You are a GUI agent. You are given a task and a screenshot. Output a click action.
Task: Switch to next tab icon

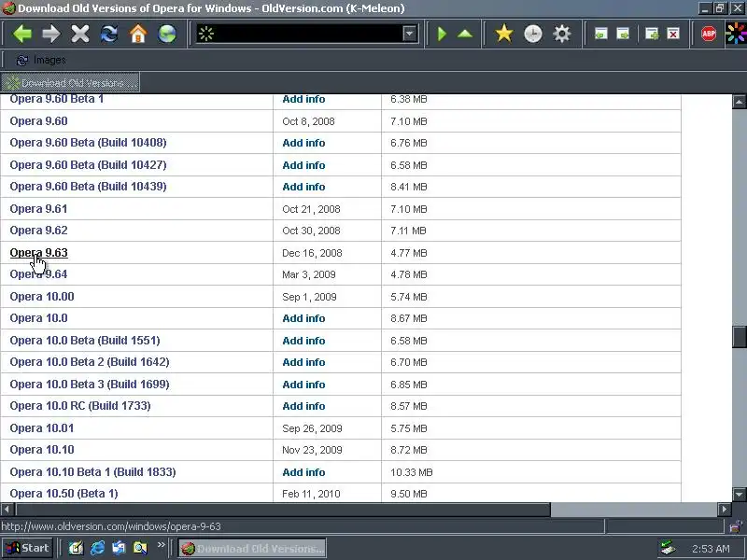point(623,34)
